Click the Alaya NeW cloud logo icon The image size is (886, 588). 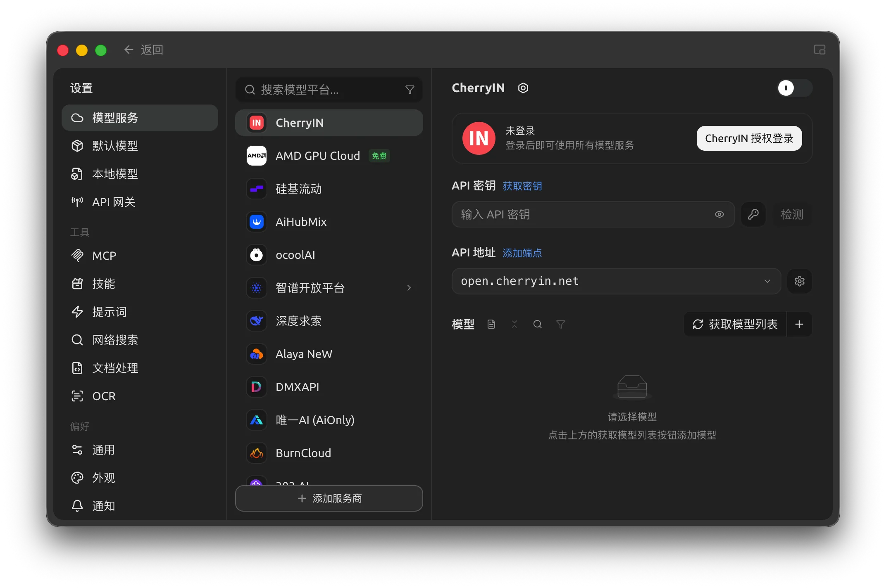[x=256, y=354]
